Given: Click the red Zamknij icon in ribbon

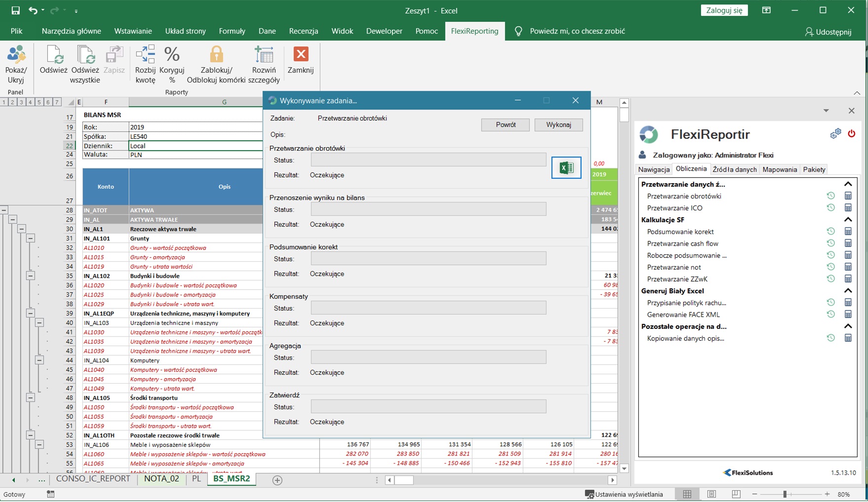Looking at the screenshot, I should click(x=301, y=55).
